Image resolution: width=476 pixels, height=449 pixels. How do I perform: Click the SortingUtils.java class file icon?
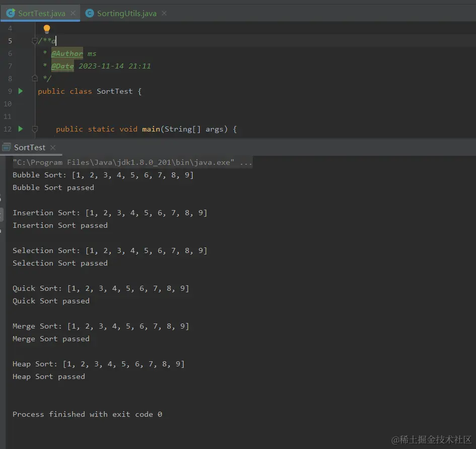click(90, 13)
